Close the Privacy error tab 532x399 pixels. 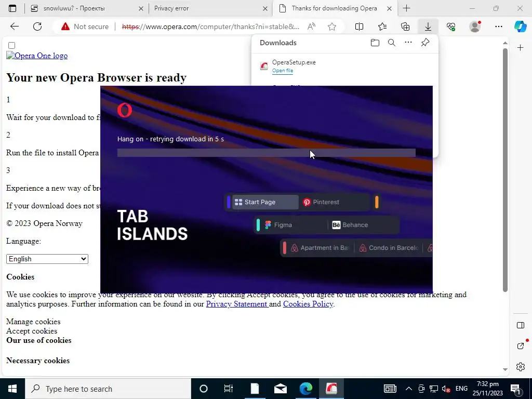click(x=265, y=9)
